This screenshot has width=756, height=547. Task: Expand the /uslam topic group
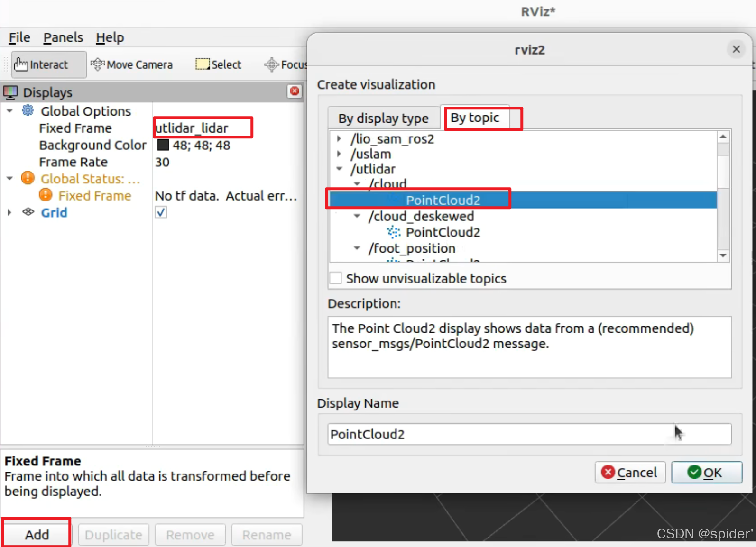click(339, 154)
